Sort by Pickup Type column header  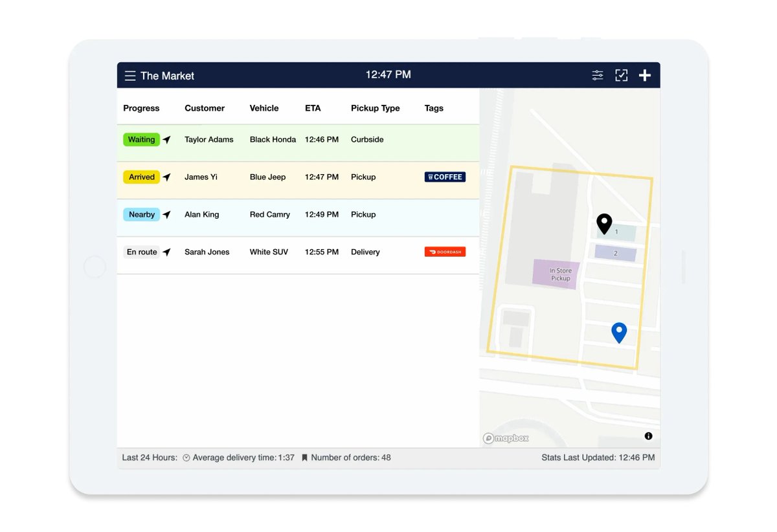[x=376, y=108]
